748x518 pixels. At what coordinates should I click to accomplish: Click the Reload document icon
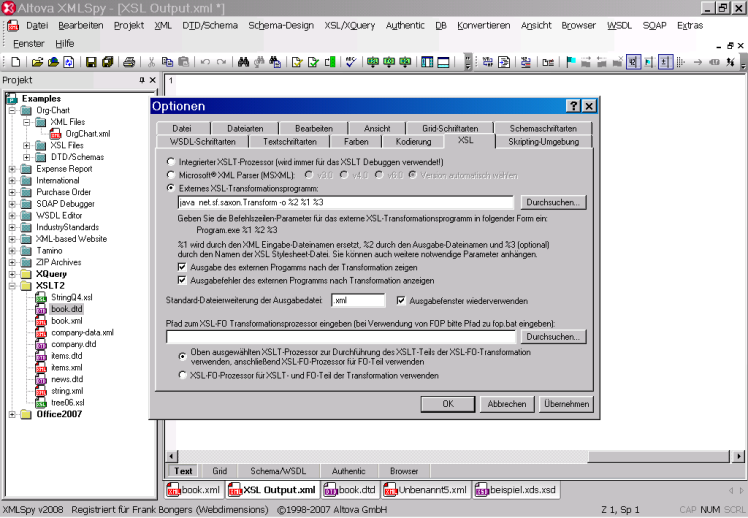69,62
